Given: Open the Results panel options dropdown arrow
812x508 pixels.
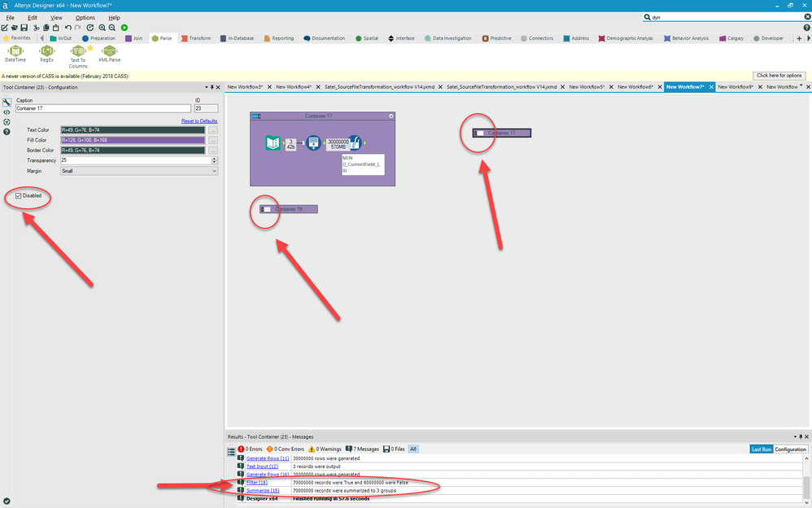Looking at the screenshot, I should (x=795, y=437).
